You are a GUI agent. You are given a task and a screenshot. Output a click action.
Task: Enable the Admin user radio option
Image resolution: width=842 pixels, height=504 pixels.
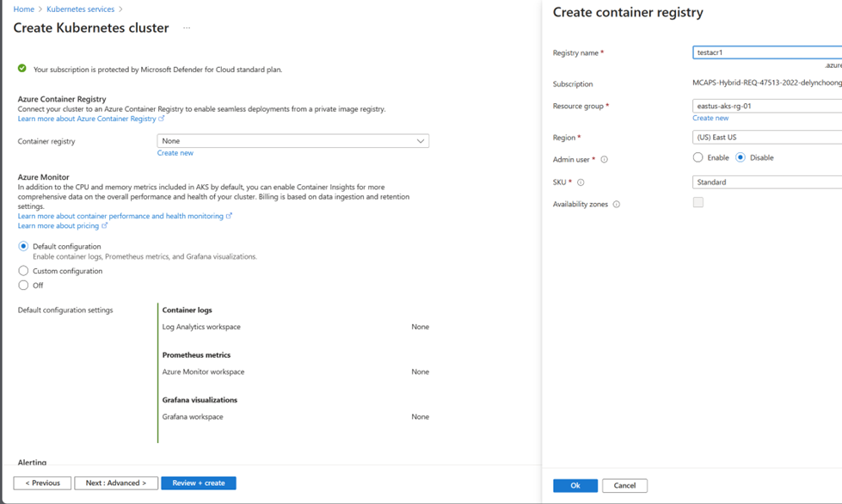[x=698, y=157]
